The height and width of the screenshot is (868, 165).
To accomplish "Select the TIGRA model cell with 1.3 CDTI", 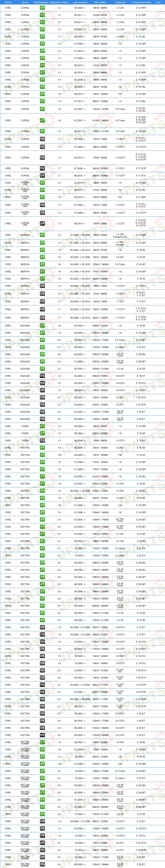I will (x=25, y=440).
